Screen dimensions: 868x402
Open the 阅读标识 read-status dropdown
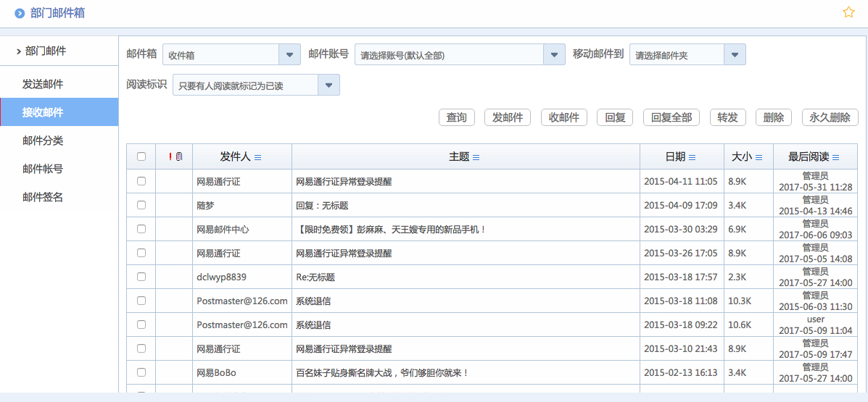(x=328, y=85)
